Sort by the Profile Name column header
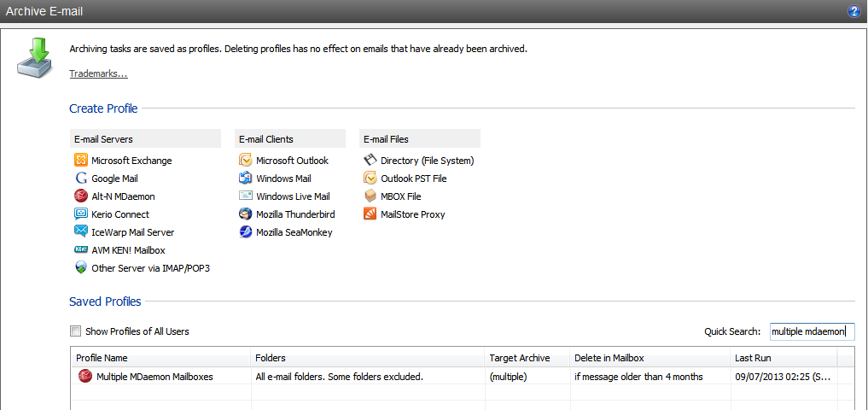The height and width of the screenshot is (410, 868). pos(160,358)
